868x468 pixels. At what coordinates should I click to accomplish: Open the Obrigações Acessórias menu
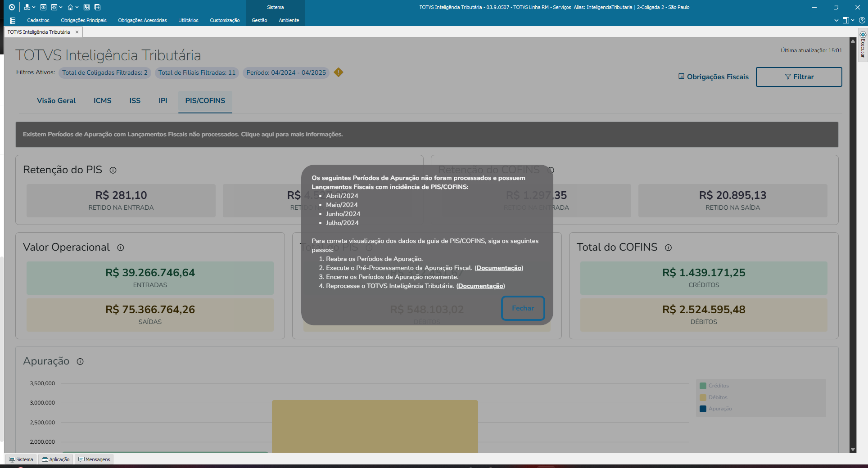coord(142,20)
